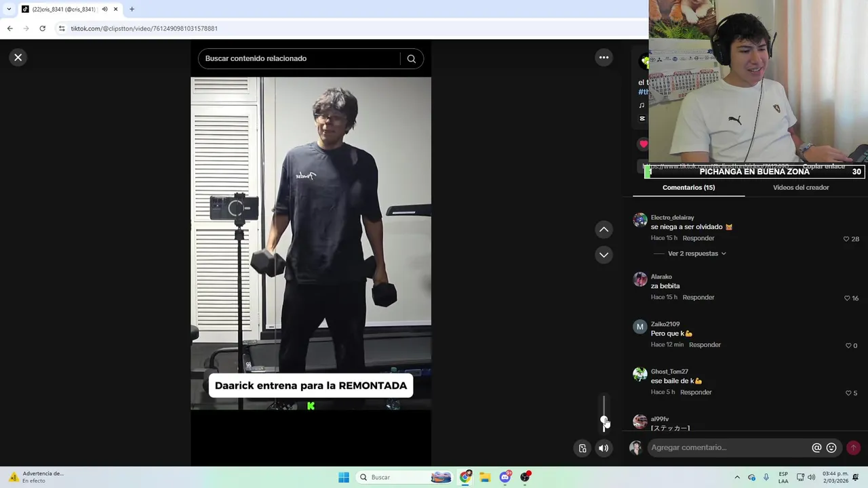Post comment with red send arrow
The image size is (868, 488).
[x=853, y=447]
